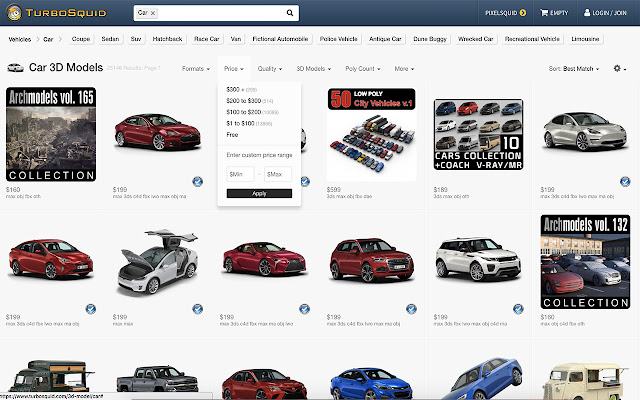This screenshot has width=640, height=400.
Task: Open Archmodels vol. 165 collection thumbnail
Action: pyautogui.click(x=51, y=134)
